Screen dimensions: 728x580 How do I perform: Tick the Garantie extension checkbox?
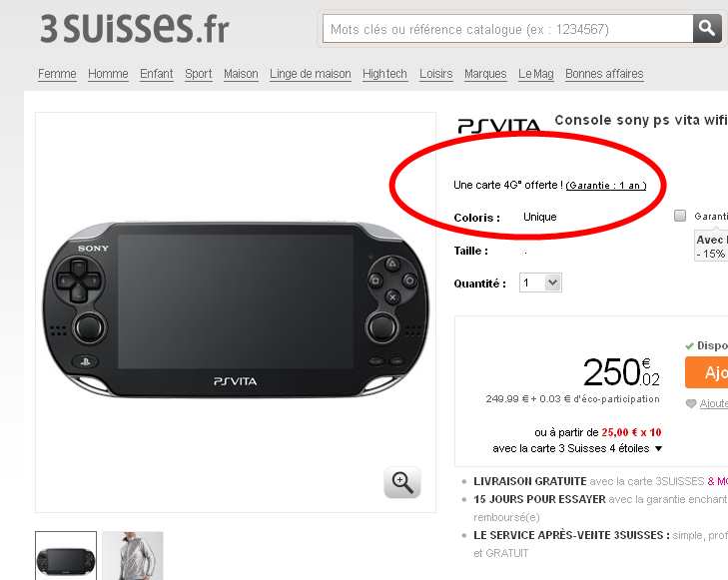[x=680, y=216]
